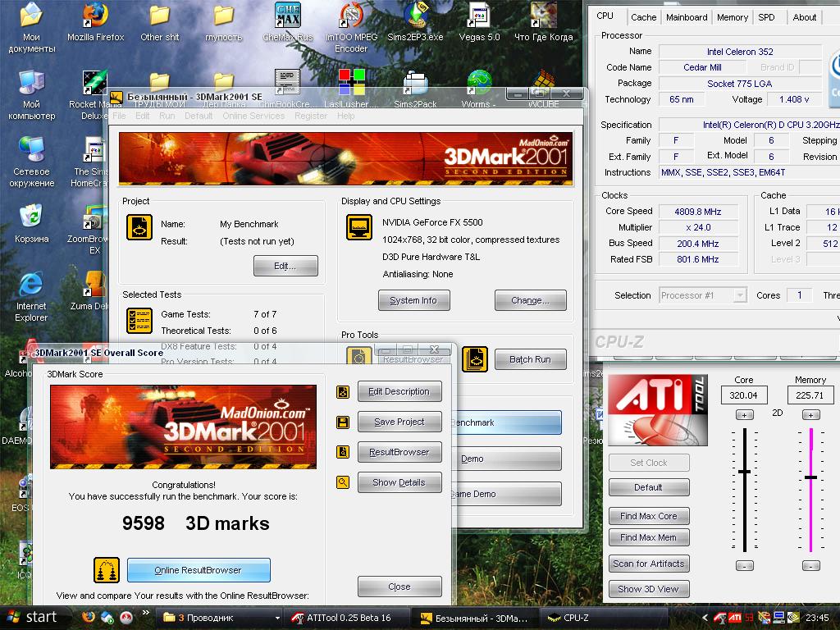Open the Online Services menu in 3DMark
840x630 pixels.
[x=253, y=116]
